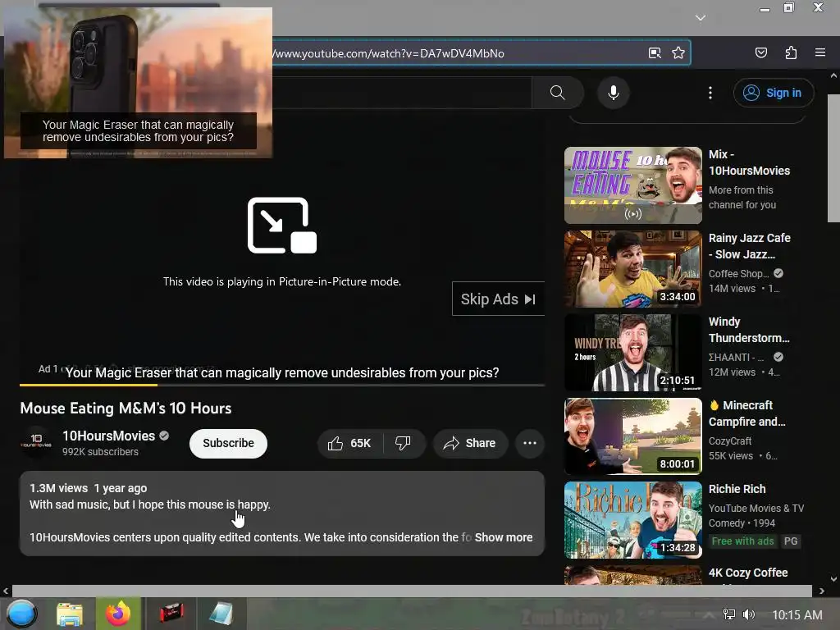Open more actions ellipsis under video
Image resolution: width=840 pixels, height=630 pixels.
click(x=530, y=443)
